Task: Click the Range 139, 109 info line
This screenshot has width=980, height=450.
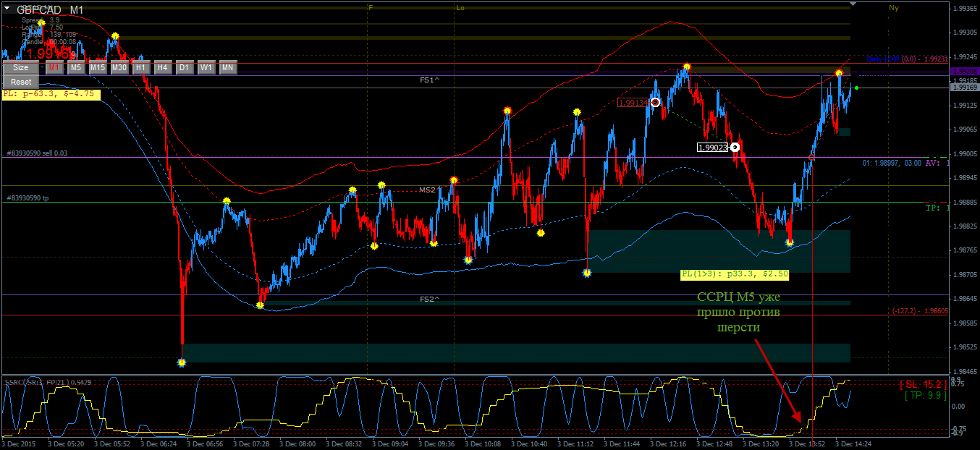Action: tap(48, 35)
